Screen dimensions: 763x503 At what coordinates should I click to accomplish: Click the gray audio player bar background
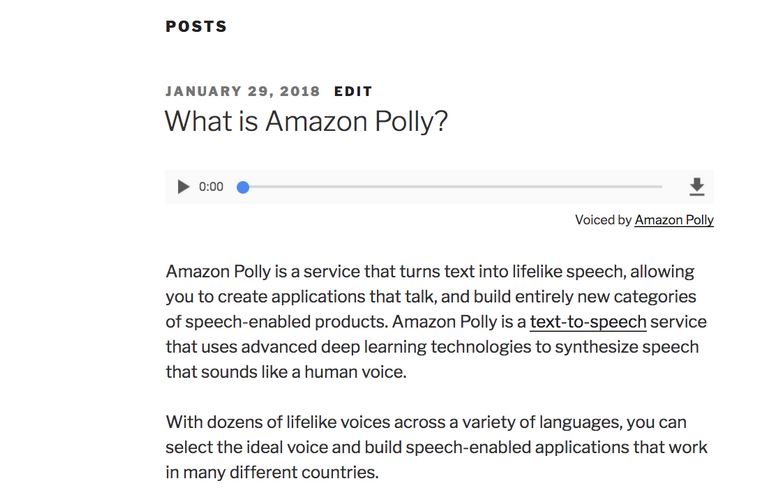click(439, 187)
